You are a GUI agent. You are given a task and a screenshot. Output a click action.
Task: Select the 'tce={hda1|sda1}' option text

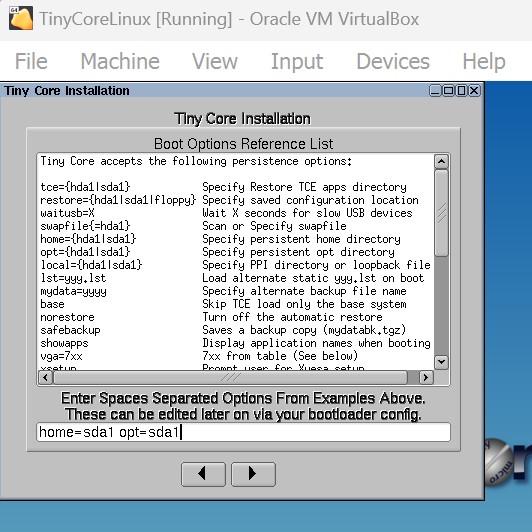pyautogui.click(x=85, y=187)
